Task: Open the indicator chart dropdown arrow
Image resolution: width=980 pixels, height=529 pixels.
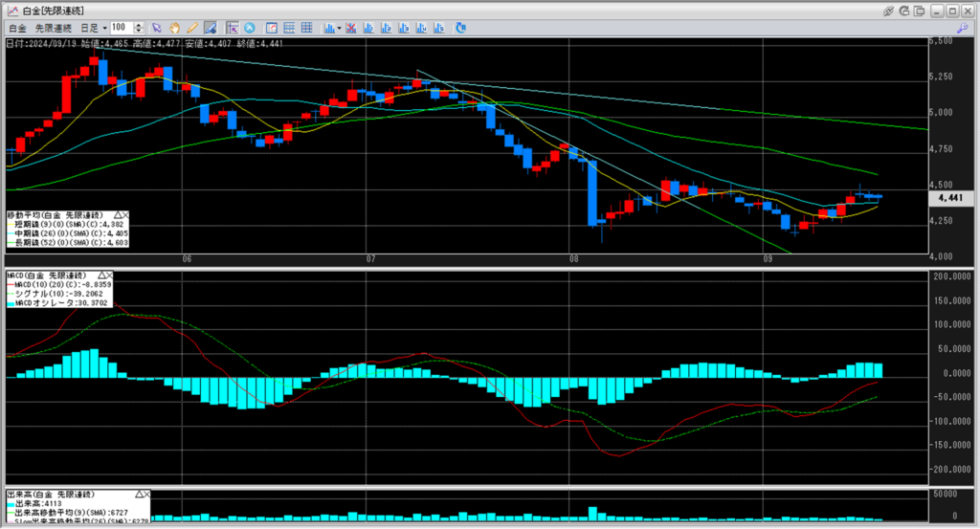Action: tap(339, 28)
